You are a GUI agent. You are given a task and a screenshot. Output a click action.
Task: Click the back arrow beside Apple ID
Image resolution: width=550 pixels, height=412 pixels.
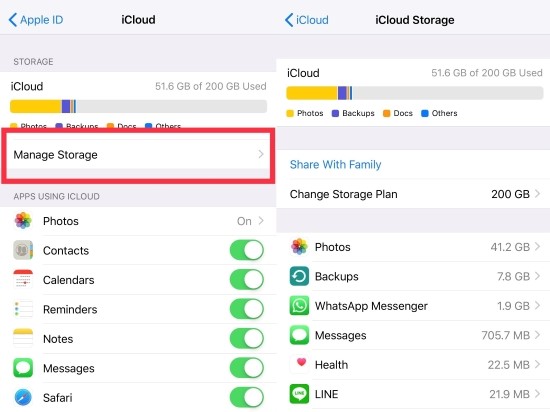pos(13,20)
